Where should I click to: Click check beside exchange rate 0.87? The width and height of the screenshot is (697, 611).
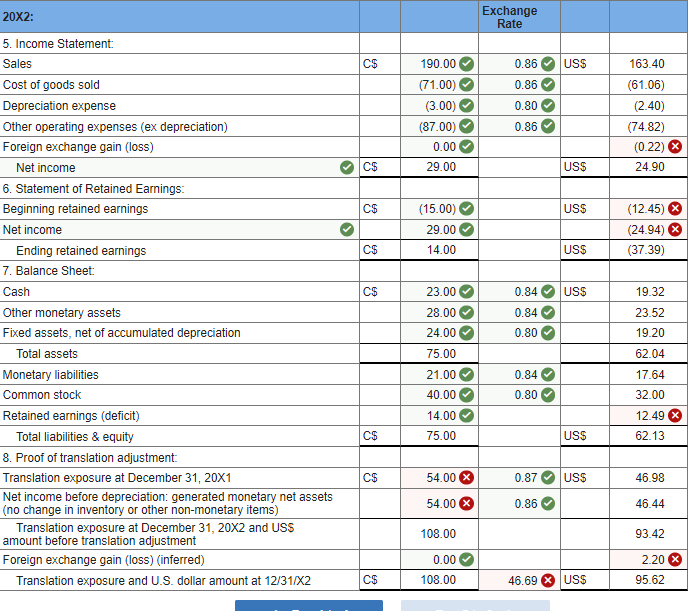click(548, 478)
